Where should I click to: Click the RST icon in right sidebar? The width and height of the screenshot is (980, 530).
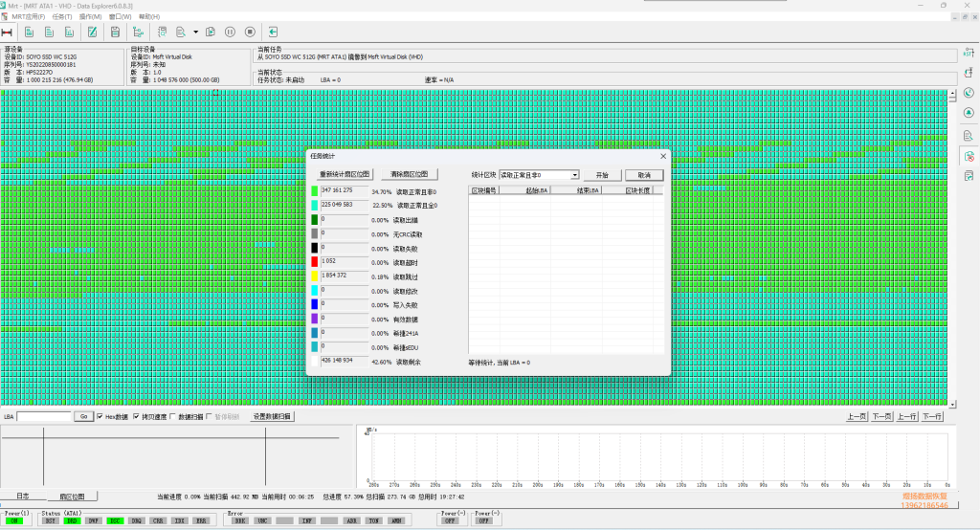(x=969, y=54)
